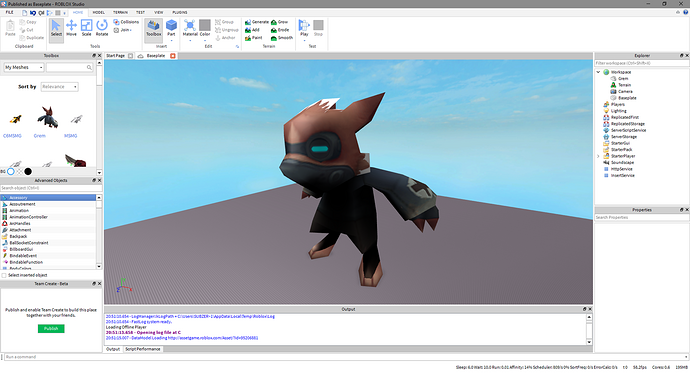Open the Start Page tab

tap(116, 56)
